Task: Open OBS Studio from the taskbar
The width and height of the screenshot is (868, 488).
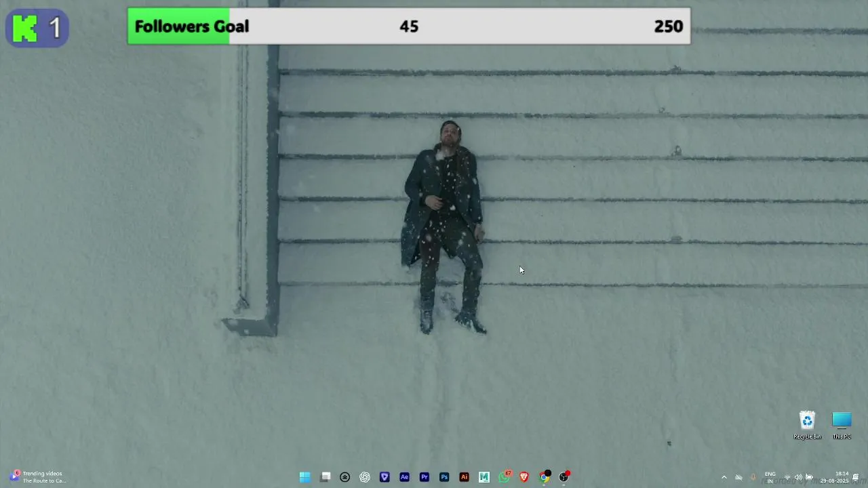Action: (564, 476)
